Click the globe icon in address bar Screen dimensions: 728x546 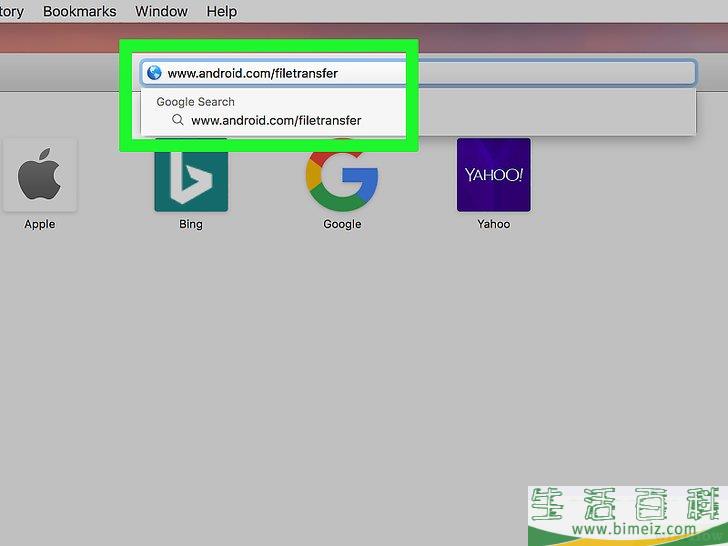(154, 73)
